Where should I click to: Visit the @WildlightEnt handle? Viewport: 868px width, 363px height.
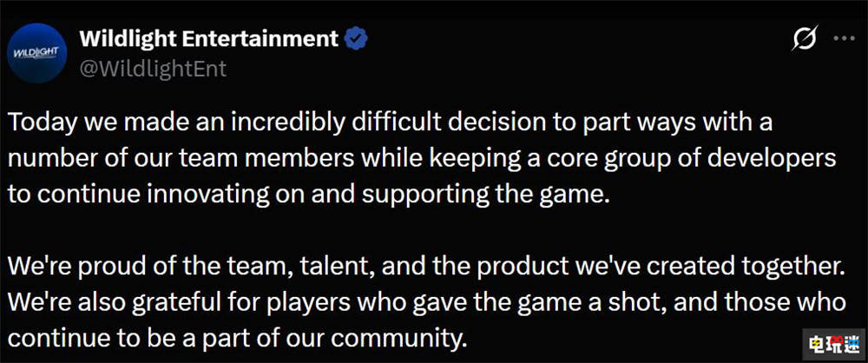pyautogui.click(x=153, y=69)
